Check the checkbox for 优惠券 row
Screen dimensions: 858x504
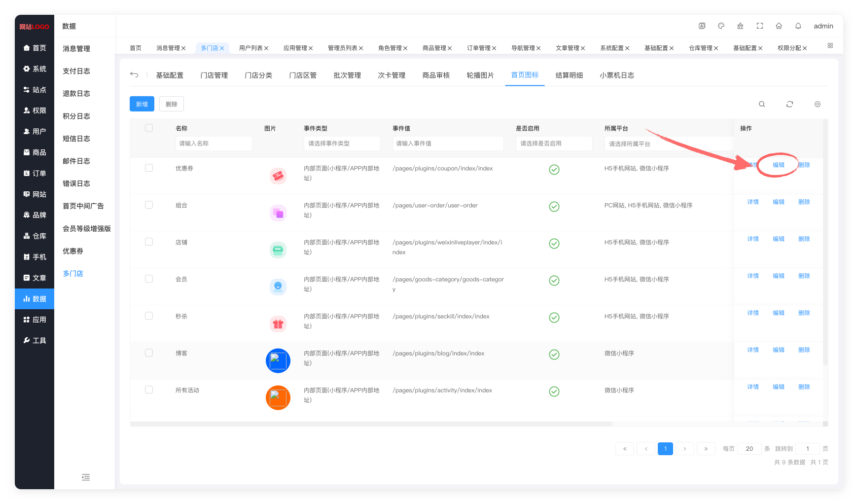149,168
